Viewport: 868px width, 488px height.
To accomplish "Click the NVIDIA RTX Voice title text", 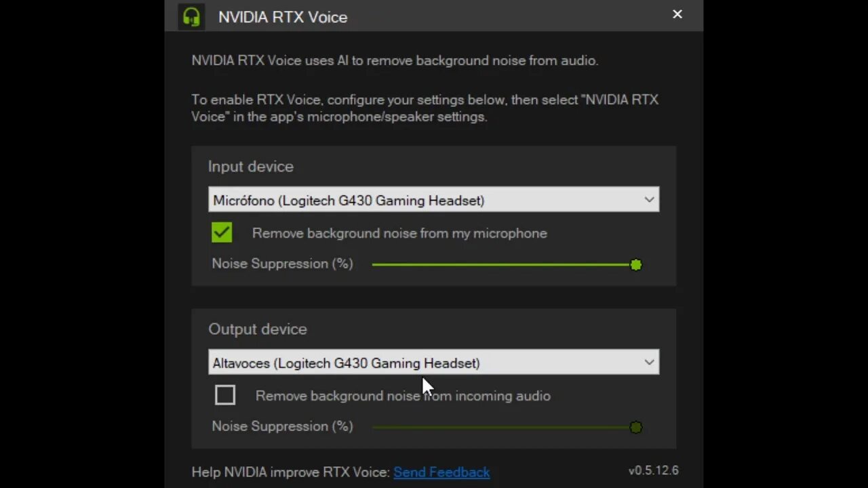I will 283,17.
